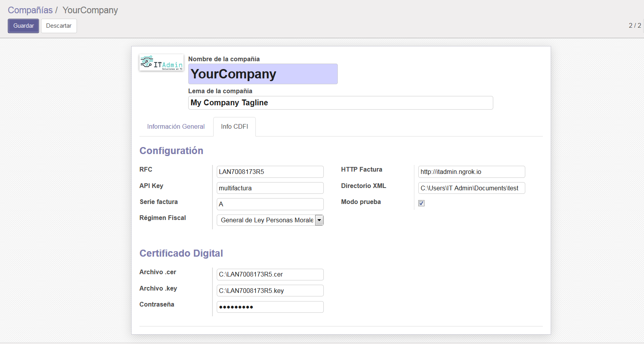Click the RFC input field

point(270,172)
